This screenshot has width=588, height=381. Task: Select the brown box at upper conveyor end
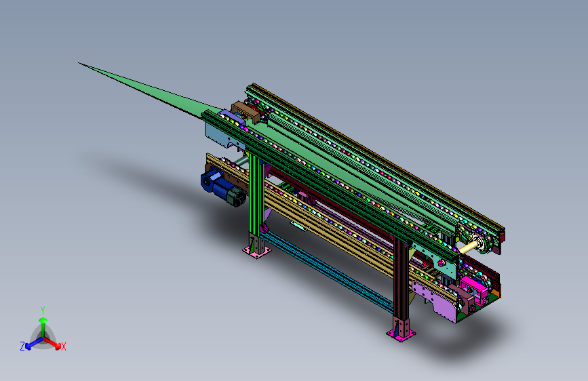[x=246, y=111]
